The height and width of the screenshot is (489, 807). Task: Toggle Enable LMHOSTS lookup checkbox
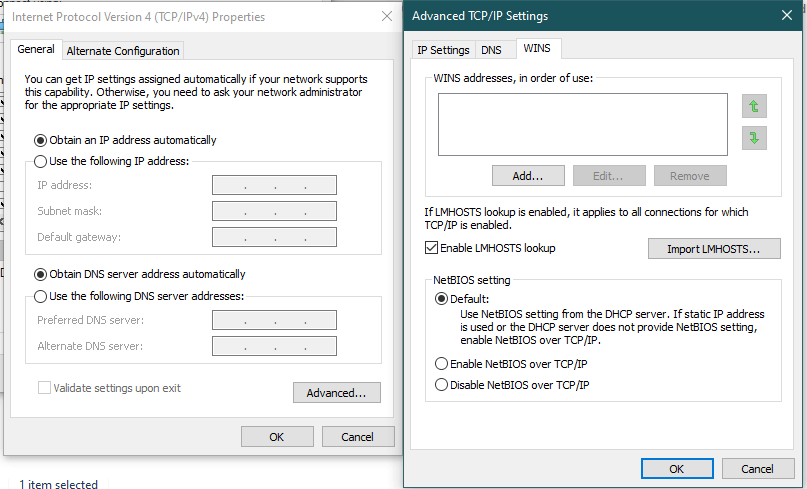point(431,248)
